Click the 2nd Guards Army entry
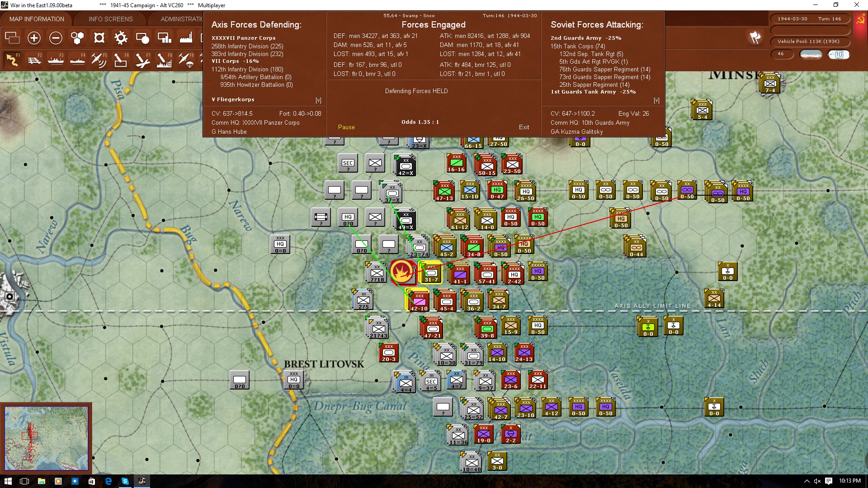The height and width of the screenshot is (488, 868). [586, 38]
